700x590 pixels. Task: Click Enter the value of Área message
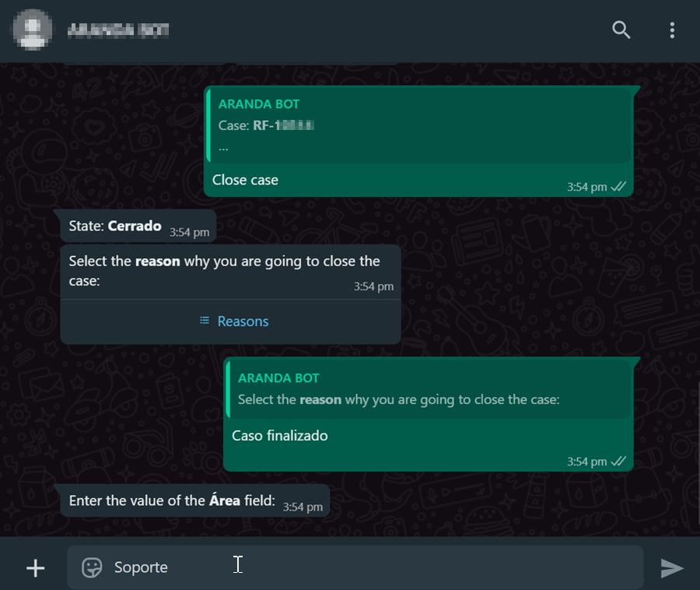(x=195, y=500)
